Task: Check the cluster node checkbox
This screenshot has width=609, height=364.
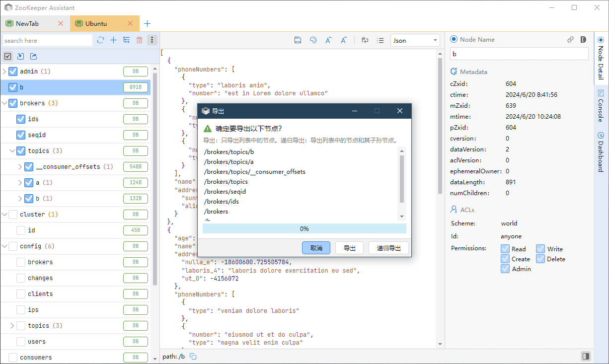Action: click(x=13, y=215)
